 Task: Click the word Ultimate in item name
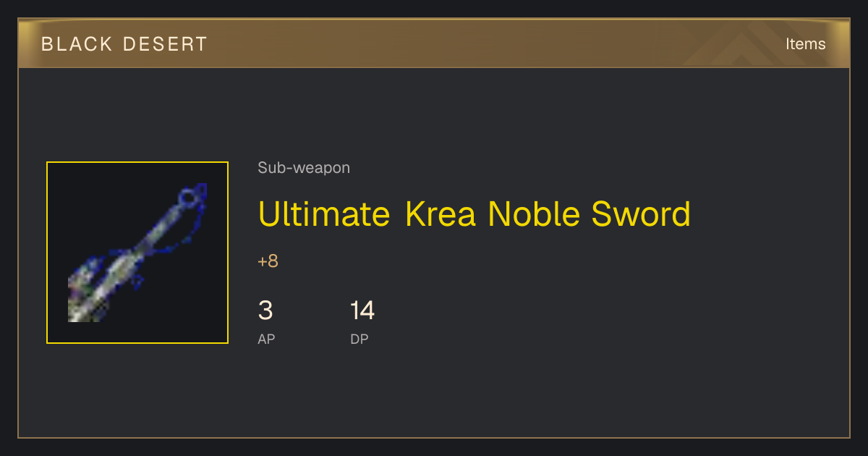[324, 214]
